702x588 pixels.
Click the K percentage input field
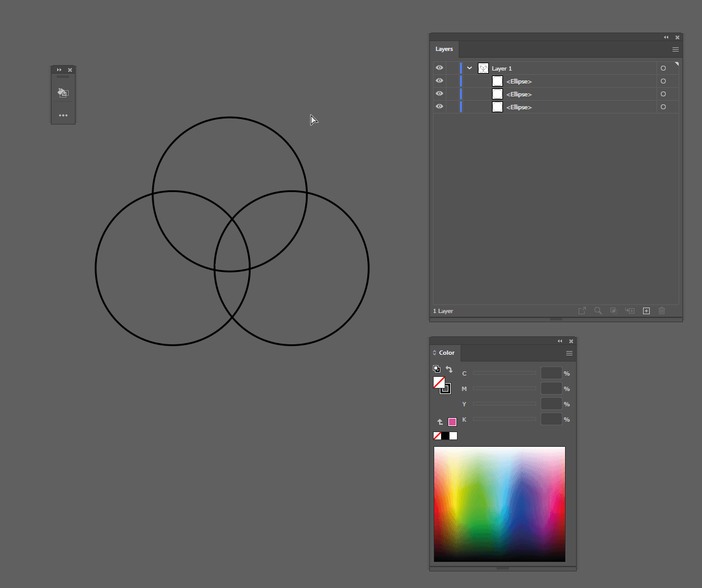coord(551,419)
